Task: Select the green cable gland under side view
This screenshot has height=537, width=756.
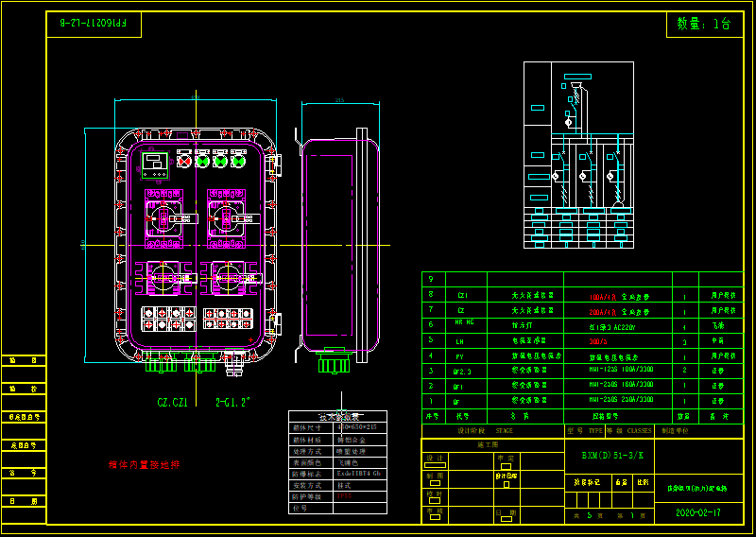Action: coord(334,363)
